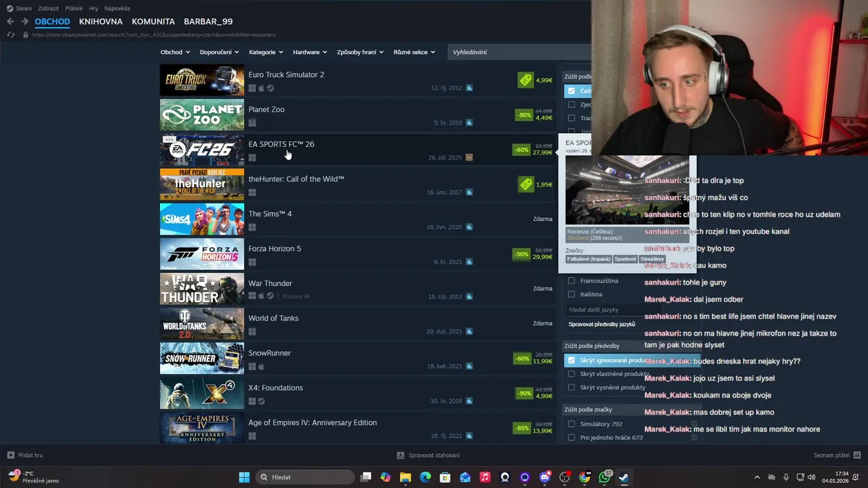
Task: Check the Simulátory 792 tag filter
Action: tap(571, 424)
